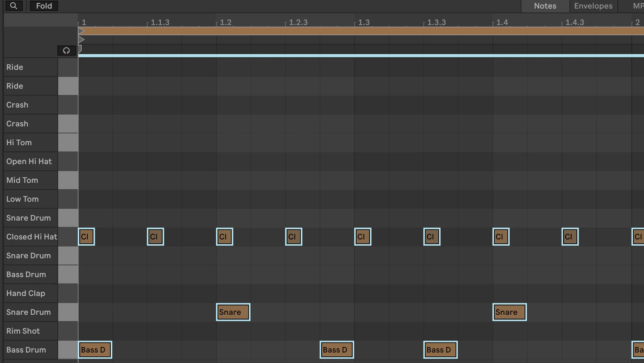Click the 1.4.3 ruler marker
The height and width of the screenshot is (363, 644).
coord(574,22)
